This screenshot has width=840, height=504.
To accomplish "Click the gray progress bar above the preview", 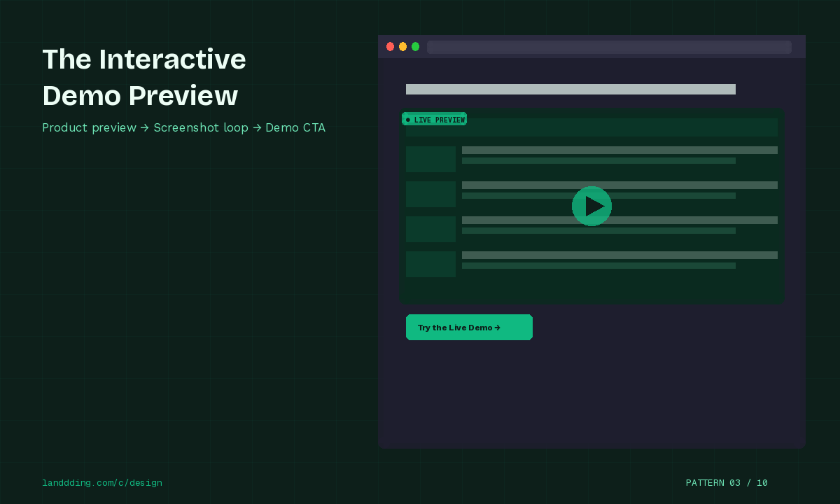I will (x=570, y=89).
